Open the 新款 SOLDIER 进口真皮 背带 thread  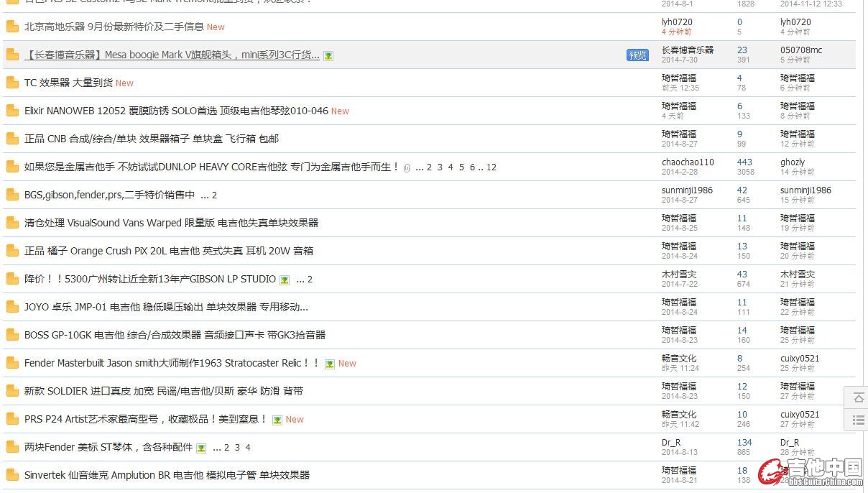coord(164,392)
